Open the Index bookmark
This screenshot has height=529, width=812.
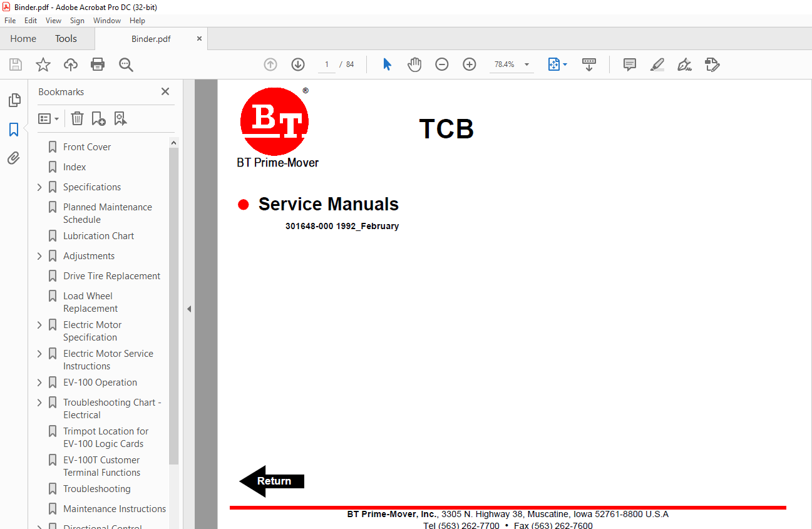75,167
